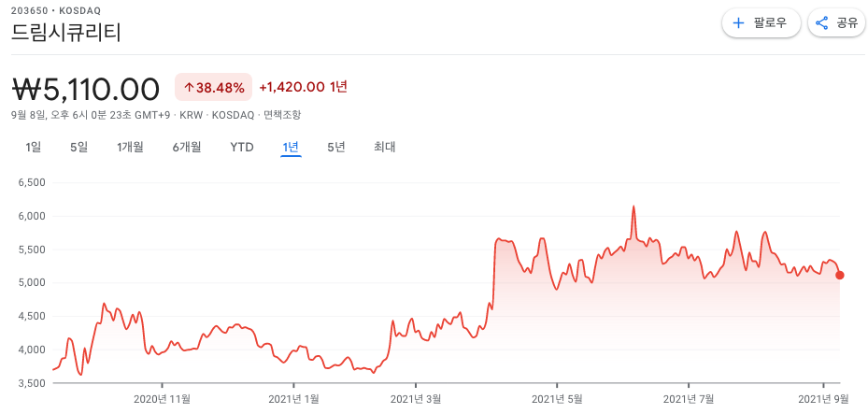This screenshot has width=868, height=414.
Task: Click the 6,500 y-axis label
Action: coord(32,182)
